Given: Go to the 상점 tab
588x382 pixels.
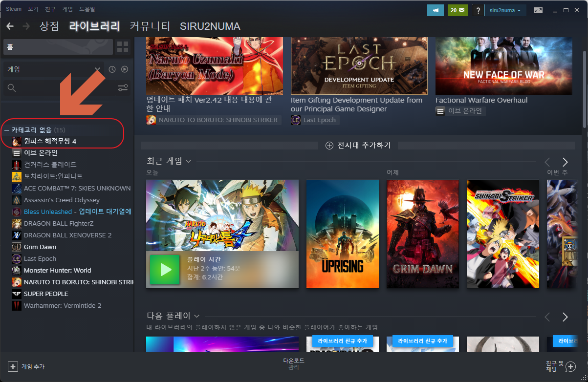Looking at the screenshot, I should [49, 26].
